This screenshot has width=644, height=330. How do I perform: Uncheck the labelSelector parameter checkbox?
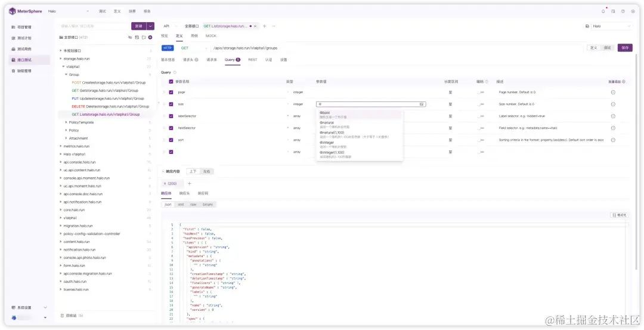[x=171, y=116]
